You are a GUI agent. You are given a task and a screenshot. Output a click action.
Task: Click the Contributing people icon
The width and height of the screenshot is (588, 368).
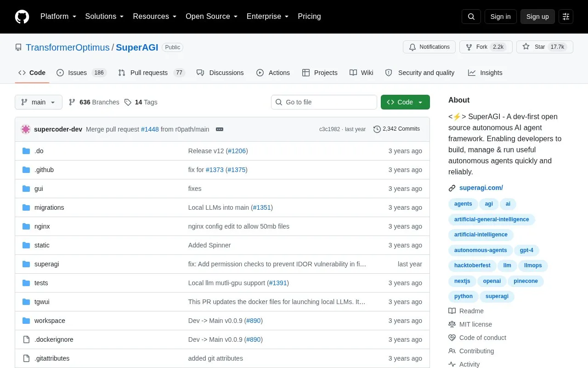[452, 351]
